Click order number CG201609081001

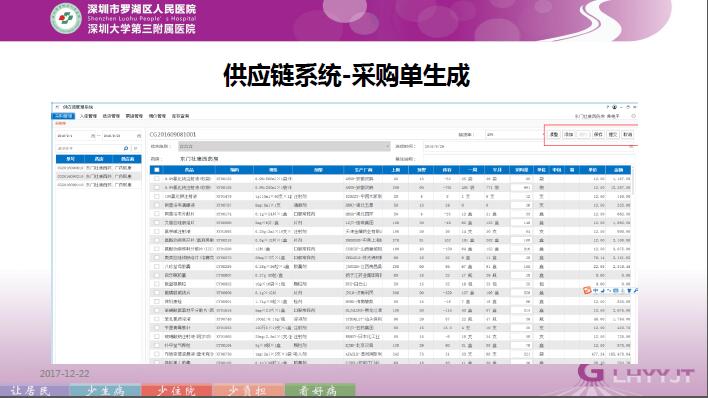point(172,135)
